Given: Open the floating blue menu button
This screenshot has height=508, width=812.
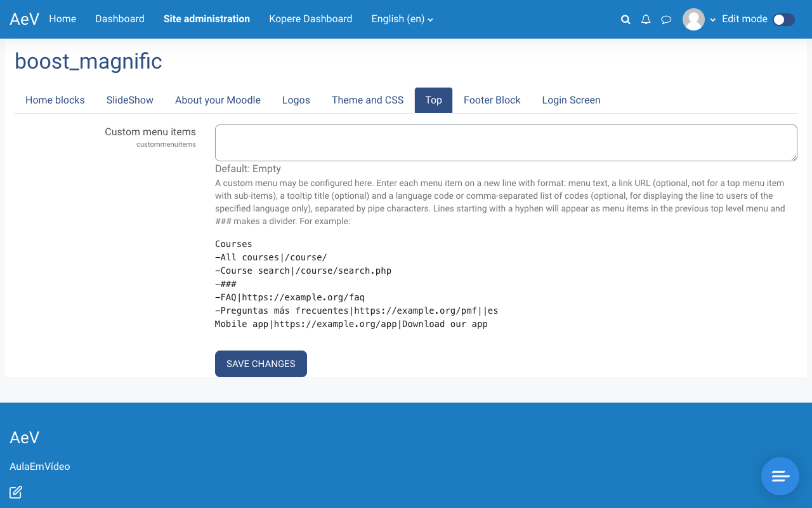Looking at the screenshot, I should 780,476.
